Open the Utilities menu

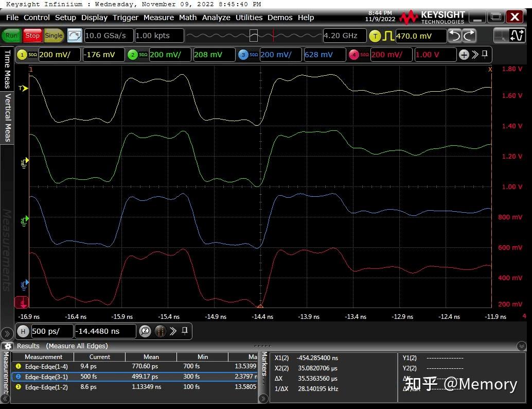pos(249,18)
